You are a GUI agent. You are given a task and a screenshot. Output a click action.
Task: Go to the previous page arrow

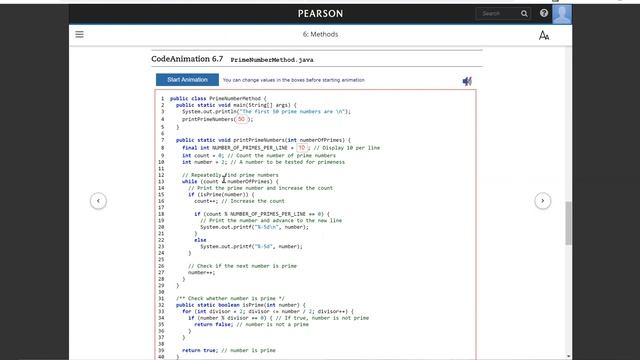[98, 201]
